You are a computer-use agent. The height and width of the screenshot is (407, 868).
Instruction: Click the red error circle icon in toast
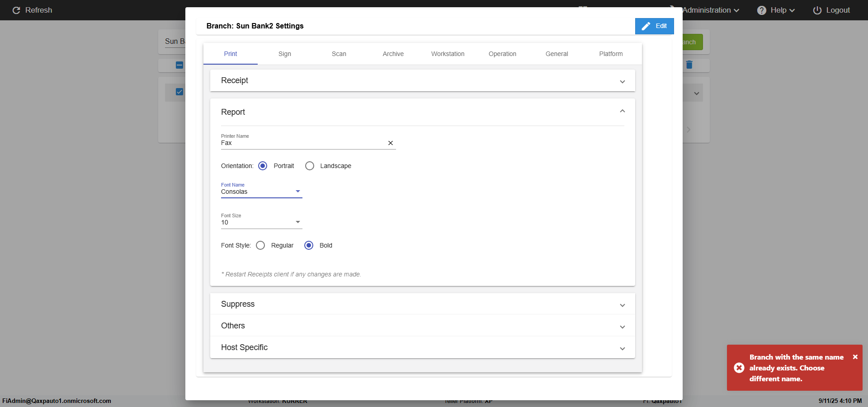click(739, 368)
